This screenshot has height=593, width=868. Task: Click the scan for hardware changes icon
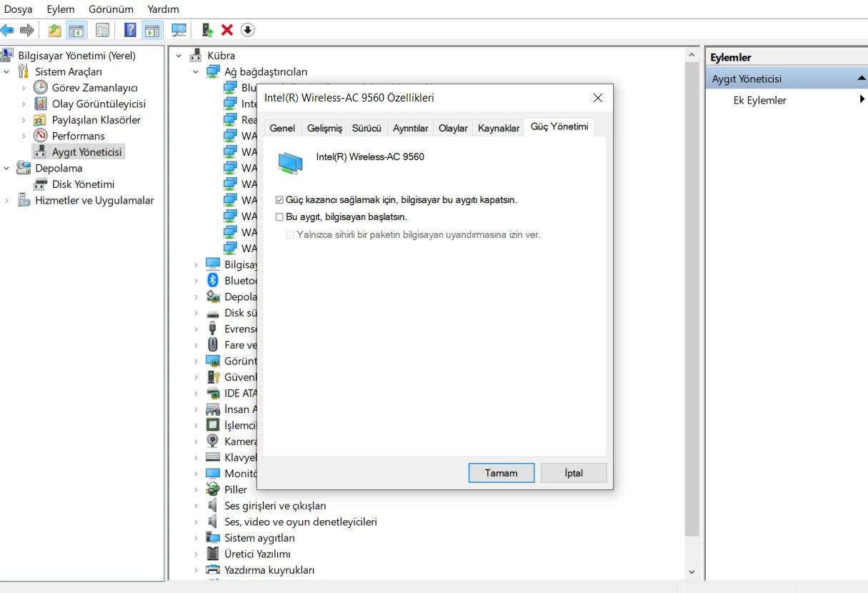point(179,30)
